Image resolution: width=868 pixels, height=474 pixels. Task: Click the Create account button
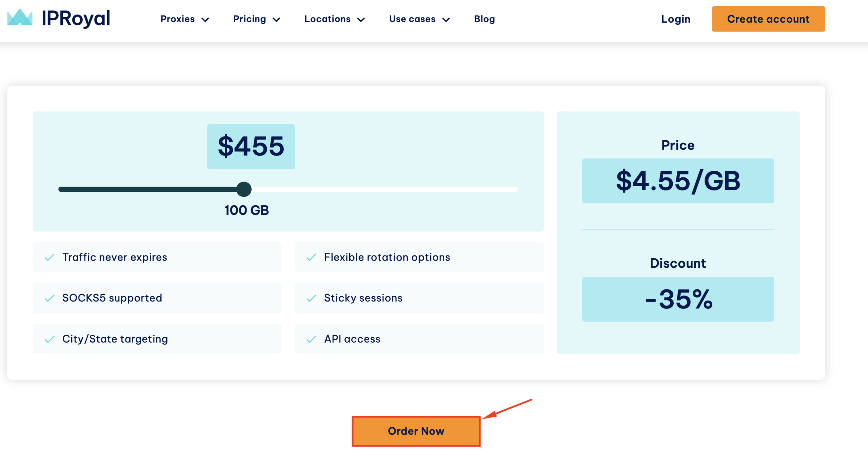[768, 19]
